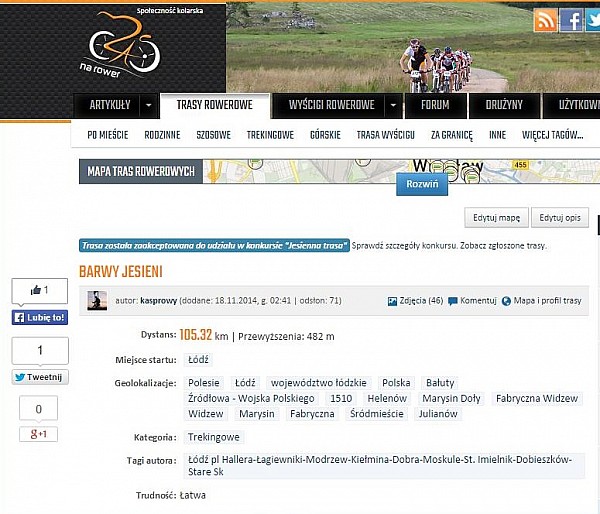600x514 pixels.
Task: Click the Google +1 button
Action: (40, 434)
